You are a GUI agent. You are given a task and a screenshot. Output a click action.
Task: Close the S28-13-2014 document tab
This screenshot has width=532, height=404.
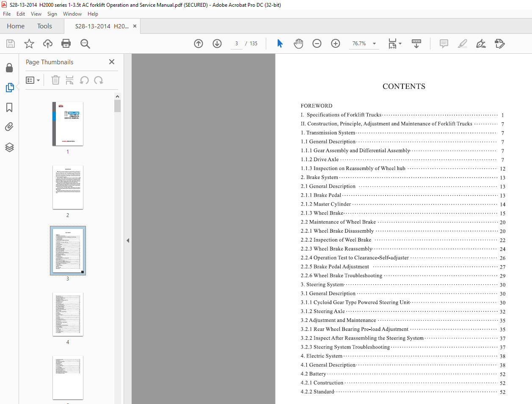(x=135, y=26)
